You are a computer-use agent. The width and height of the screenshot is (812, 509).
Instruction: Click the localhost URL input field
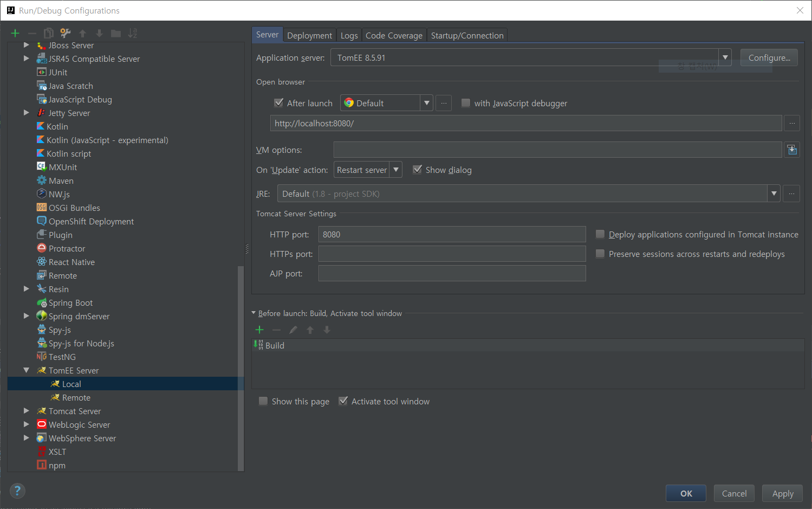point(526,123)
